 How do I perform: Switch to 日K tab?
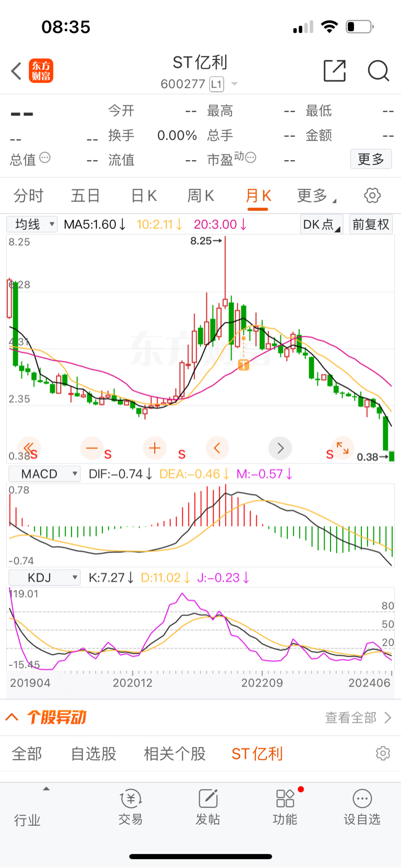click(x=144, y=196)
